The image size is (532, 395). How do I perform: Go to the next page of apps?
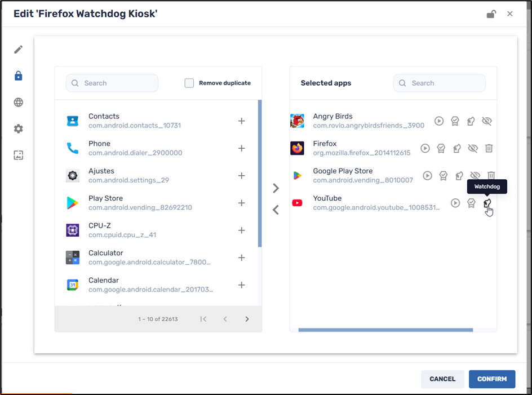(x=247, y=319)
